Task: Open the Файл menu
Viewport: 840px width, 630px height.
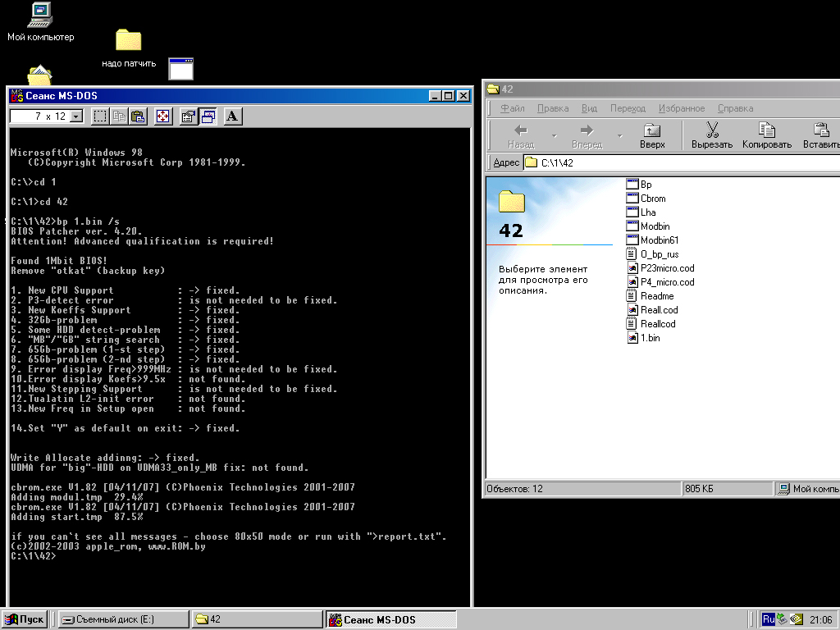Action: (512, 108)
